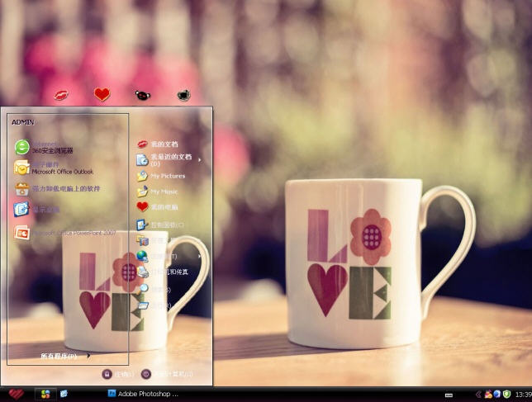Open the Run dialog entry
532x402 pixels.
coord(154,305)
